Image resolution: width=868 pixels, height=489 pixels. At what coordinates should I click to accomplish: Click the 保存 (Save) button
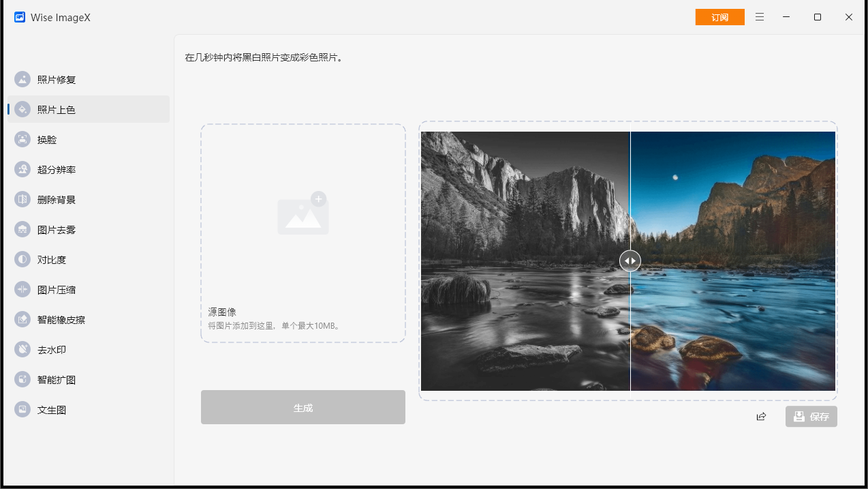(811, 416)
